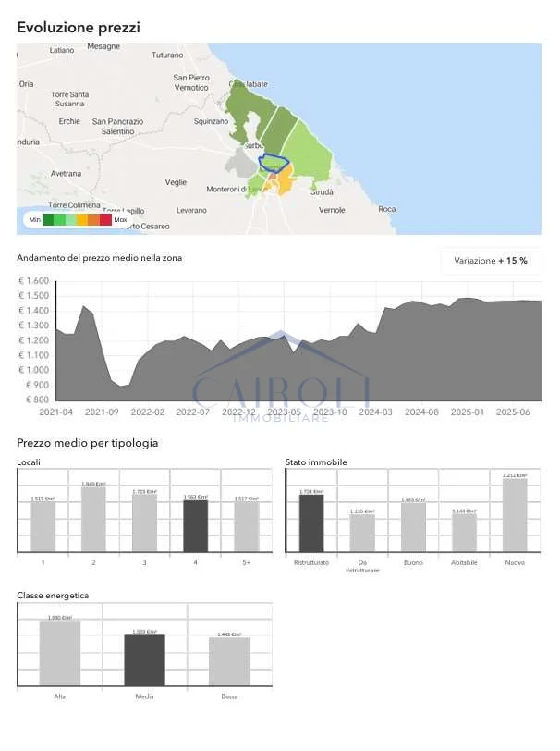
Task: Click the bar for 5+ locali
Action: 247,527
